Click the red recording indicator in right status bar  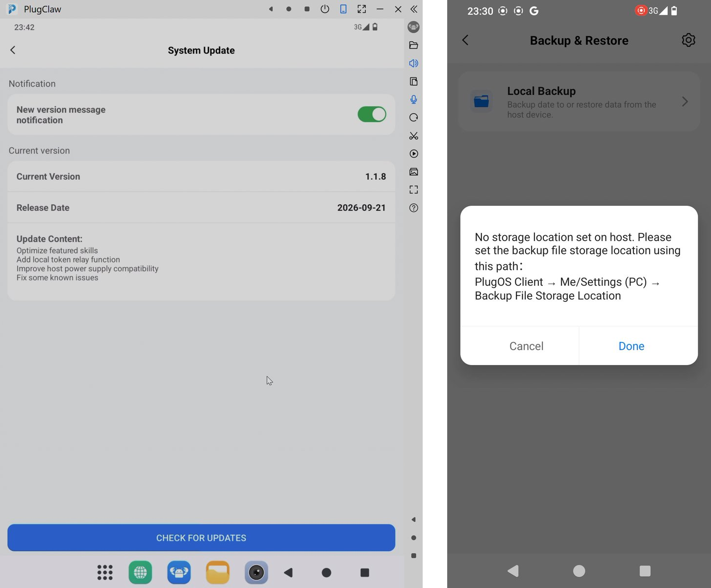tap(641, 10)
